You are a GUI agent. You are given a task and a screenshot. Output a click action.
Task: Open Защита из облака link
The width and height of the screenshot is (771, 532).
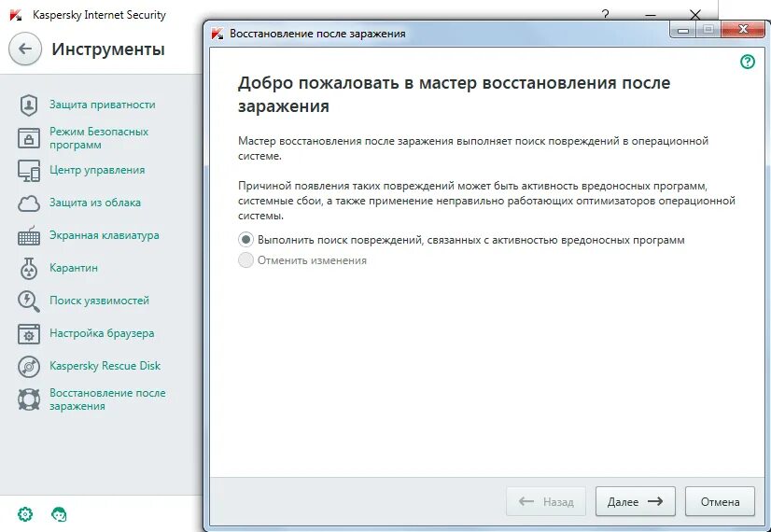[x=95, y=203]
